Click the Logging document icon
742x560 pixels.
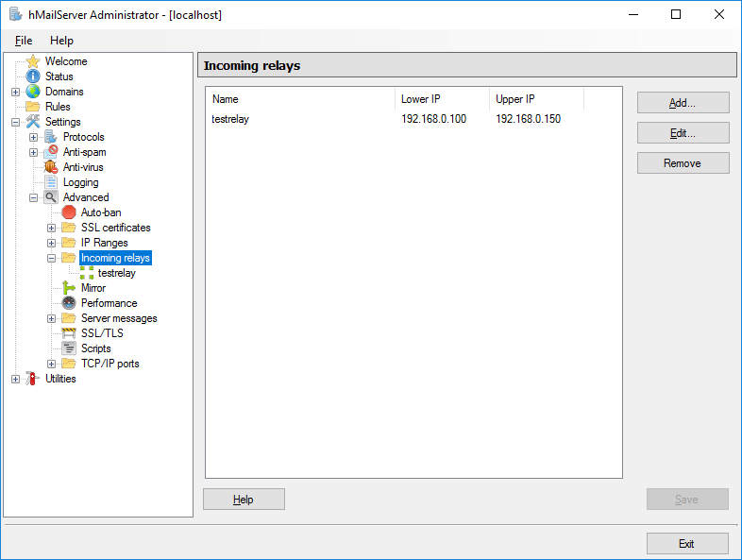click(51, 182)
